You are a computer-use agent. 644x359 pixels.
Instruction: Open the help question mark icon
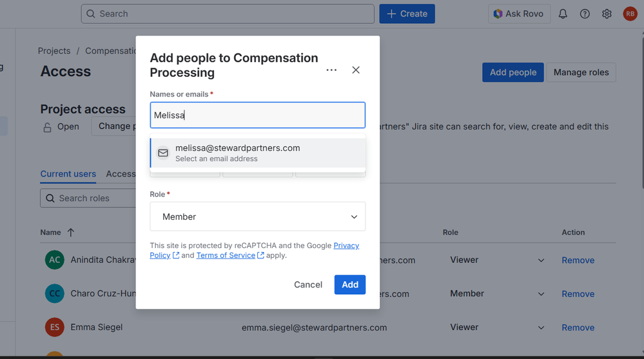(x=585, y=14)
